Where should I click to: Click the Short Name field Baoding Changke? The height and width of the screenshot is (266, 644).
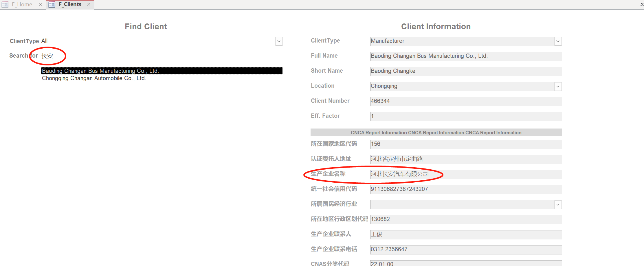click(466, 71)
